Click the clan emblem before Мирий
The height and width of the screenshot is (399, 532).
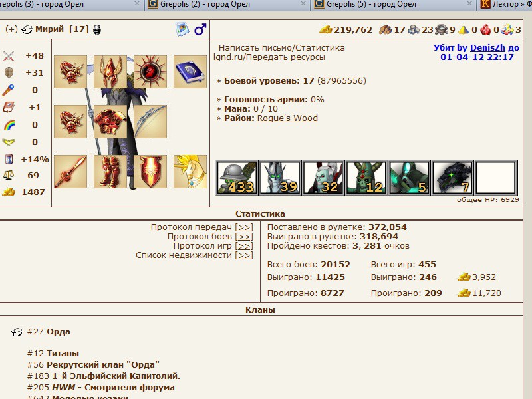[x=27, y=29]
